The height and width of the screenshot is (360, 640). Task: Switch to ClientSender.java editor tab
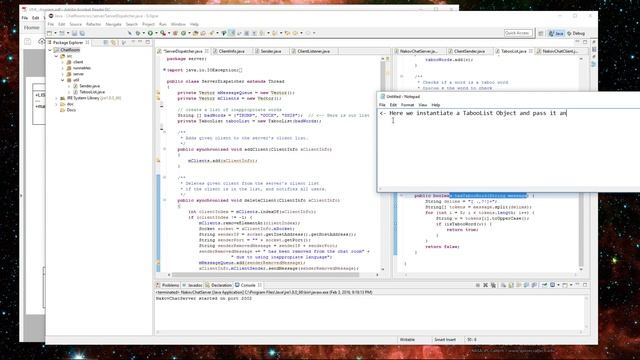[x=469, y=51]
